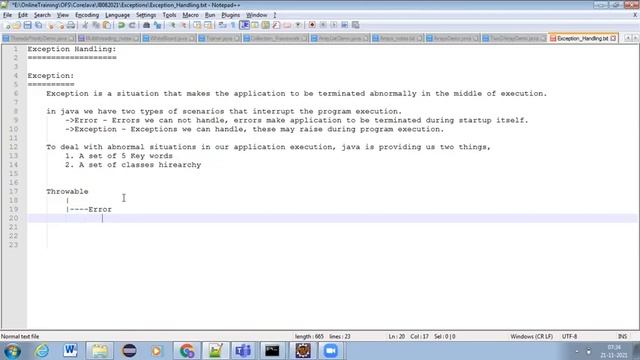Screen dimensions: 640x360
Task: Click the Close All toolbar icon
Action: pos(60,25)
